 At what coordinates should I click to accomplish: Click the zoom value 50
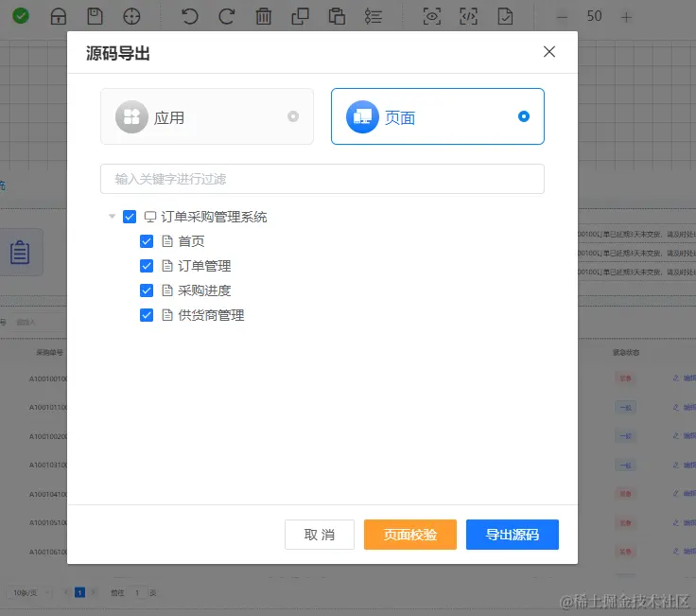point(595,16)
